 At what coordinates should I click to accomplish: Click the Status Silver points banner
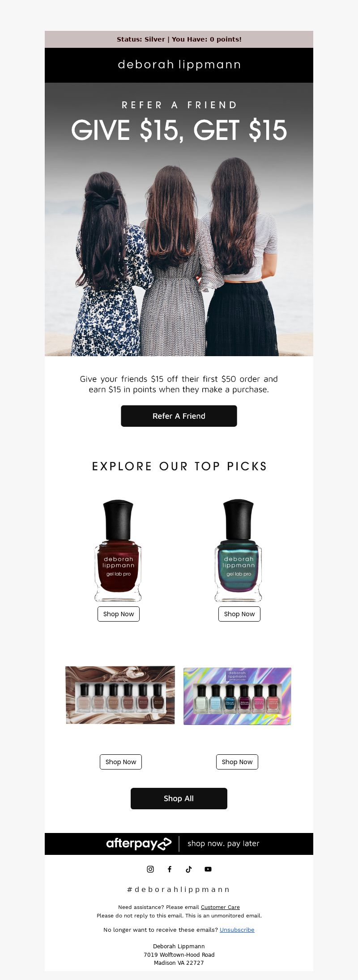point(179,39)
